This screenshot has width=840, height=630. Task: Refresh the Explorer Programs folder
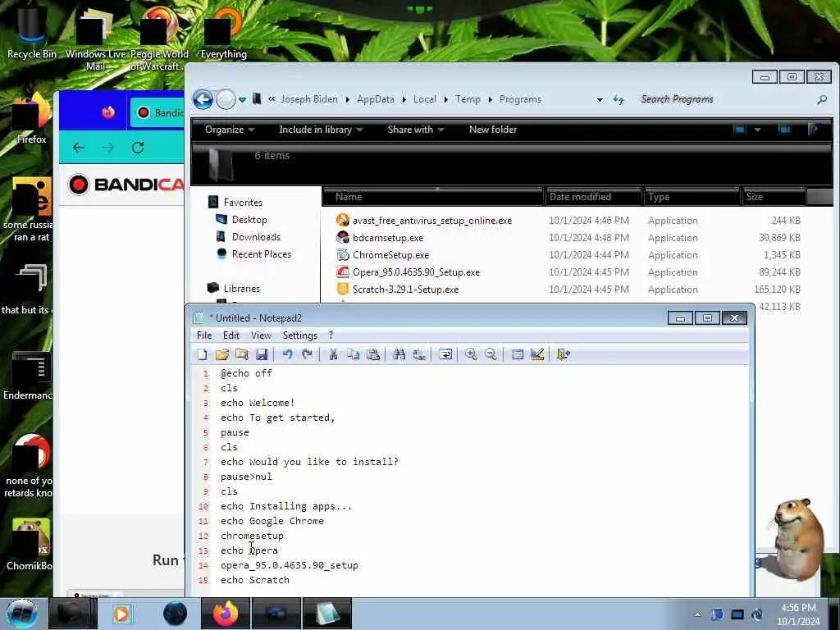(x=619, y=99)
